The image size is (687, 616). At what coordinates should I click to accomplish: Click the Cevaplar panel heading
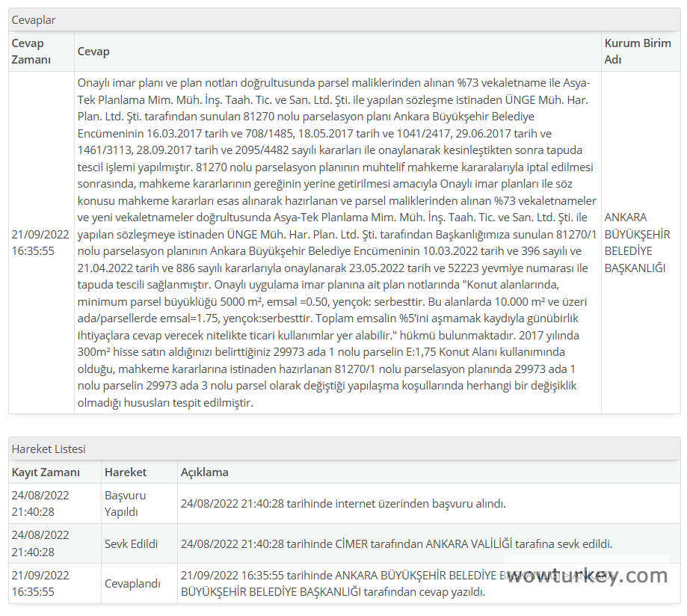pos(34,20)
